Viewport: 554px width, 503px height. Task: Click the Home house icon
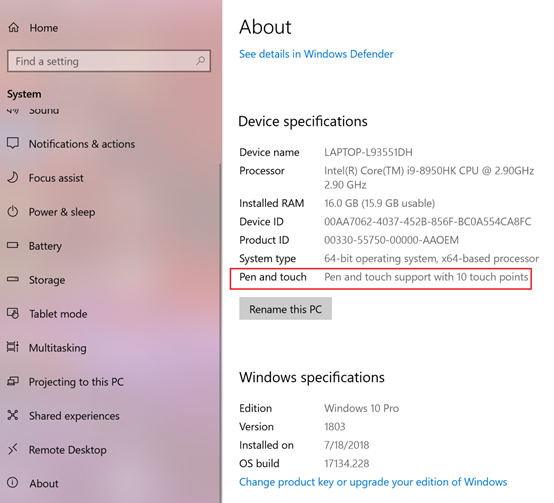pos(13,27)
